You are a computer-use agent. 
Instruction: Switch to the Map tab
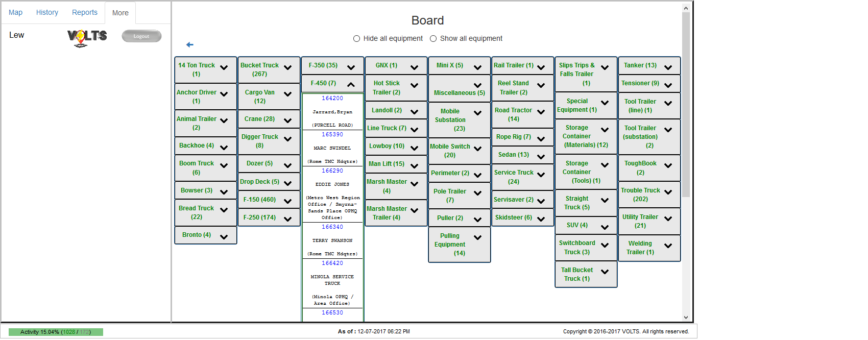(15, 12)
